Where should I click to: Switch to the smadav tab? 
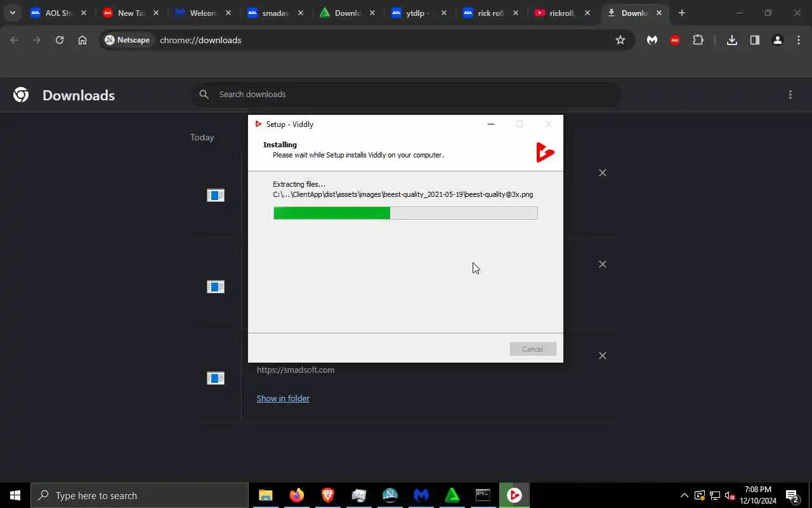[275, 13]
